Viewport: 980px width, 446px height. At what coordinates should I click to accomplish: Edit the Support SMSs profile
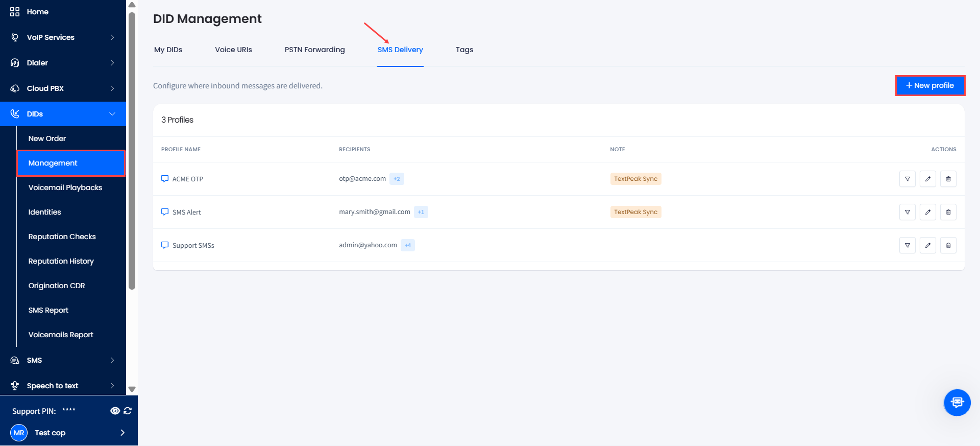928,245
